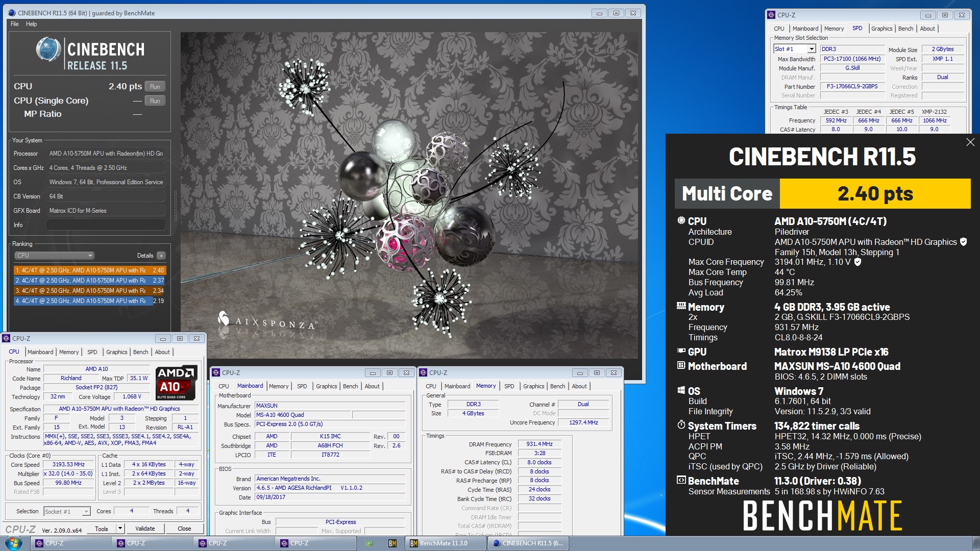Open the Ranking CPU dropdown in Cinebench
980x551 pixels.
(x=55, y=256)
